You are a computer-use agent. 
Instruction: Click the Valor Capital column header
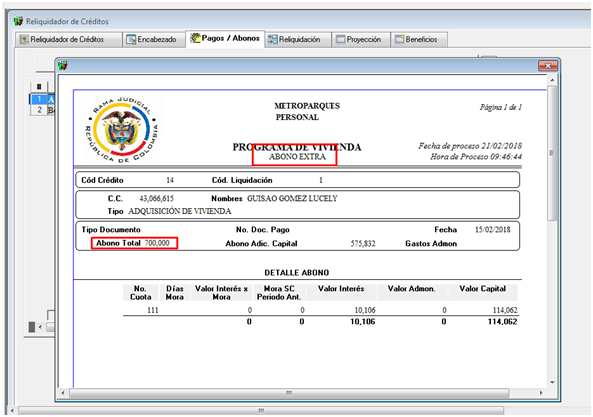click(x=482, y=289)
